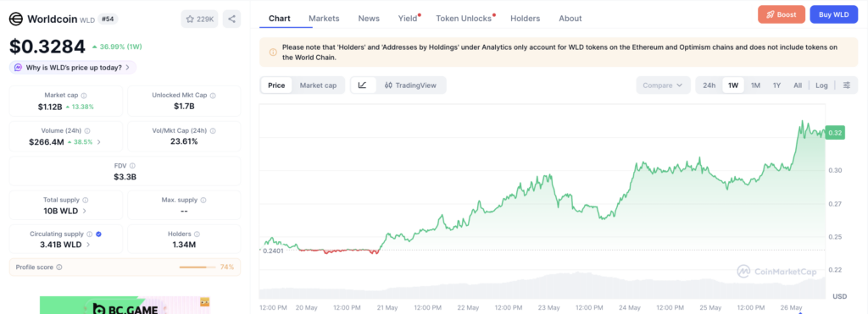Screen dimensions: 868x314
Task: Click the warning icon in the notice banner
Action: coord(272,52)
